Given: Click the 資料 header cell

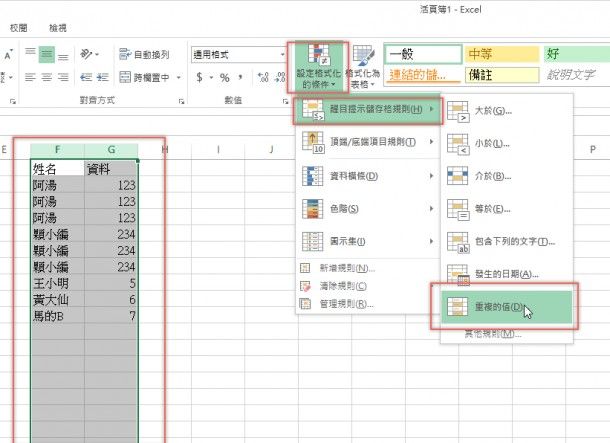Looking at the screenshot, I should pos(111,169).
